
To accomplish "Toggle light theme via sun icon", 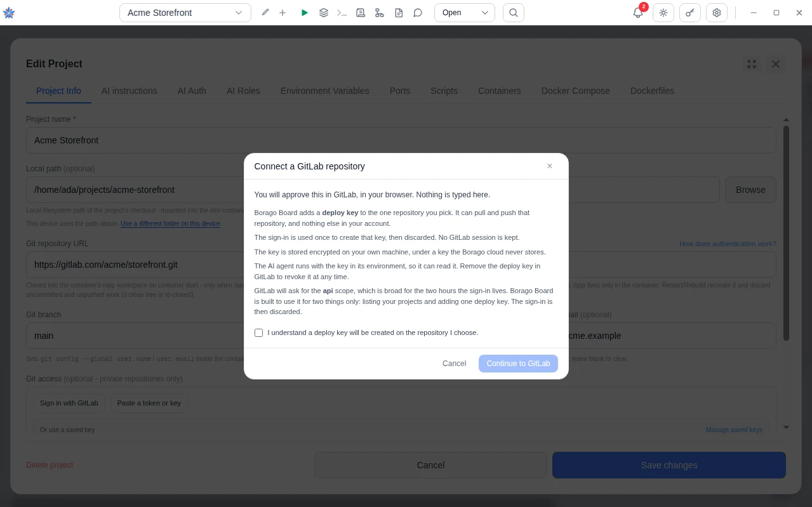I will pos(663,13).
